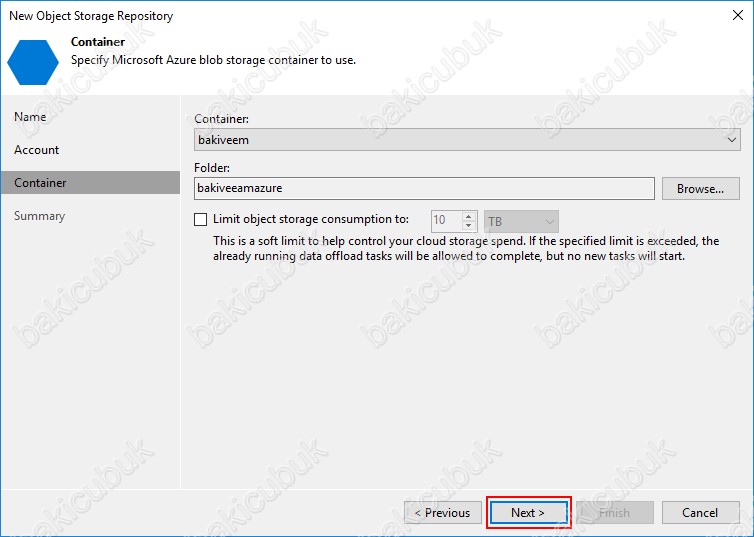Viewport: 754px width, 537px height.
Task: Select the Summary wizard step
Action: coord(39,216)
